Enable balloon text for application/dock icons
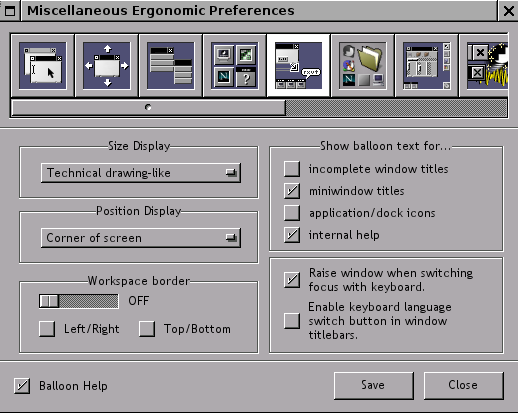The image size is (518, 413). click(292, 213)
